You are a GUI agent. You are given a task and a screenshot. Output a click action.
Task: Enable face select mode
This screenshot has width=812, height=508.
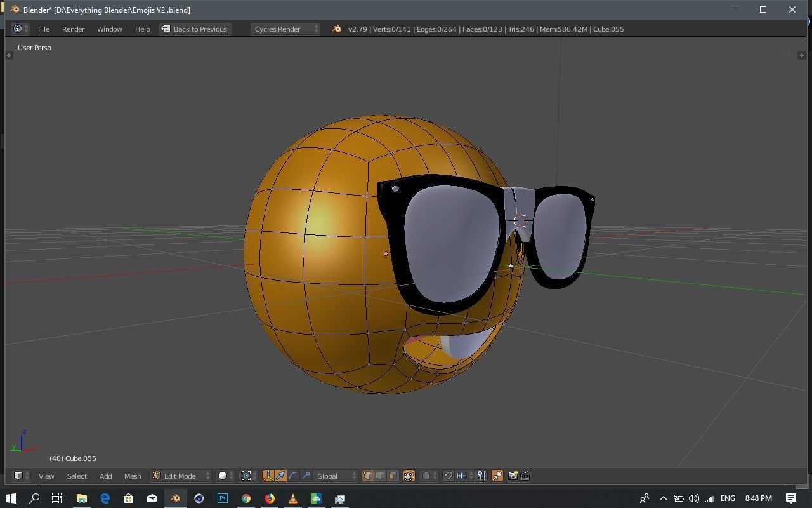393,476
